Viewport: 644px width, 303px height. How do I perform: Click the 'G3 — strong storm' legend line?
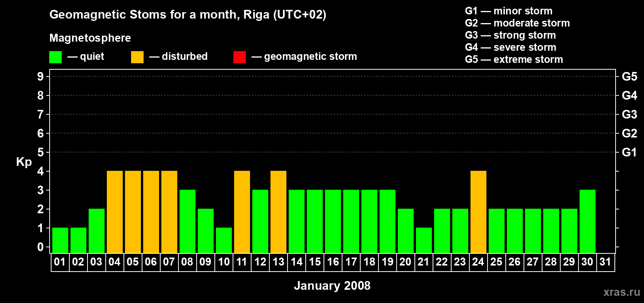(510, 35)
